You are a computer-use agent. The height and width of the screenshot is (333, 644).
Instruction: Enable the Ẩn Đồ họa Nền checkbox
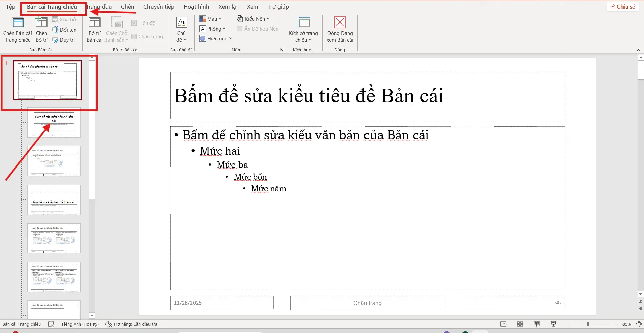[239, 29]
